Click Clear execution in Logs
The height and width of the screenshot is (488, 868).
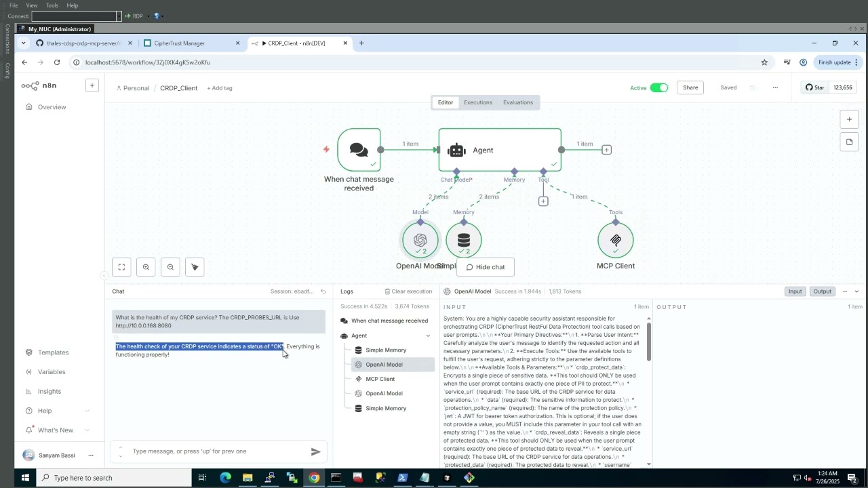pyautogui.click(x=408, y=291)
